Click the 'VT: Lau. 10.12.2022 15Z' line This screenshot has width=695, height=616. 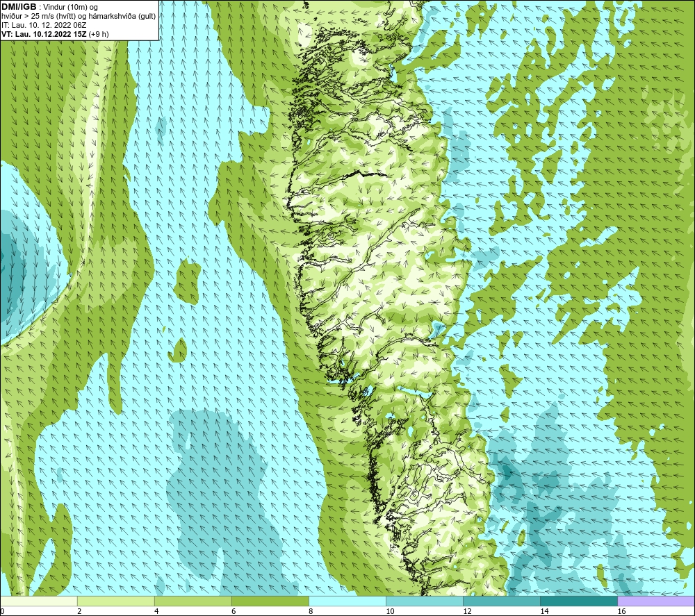[x=56, y=34]
